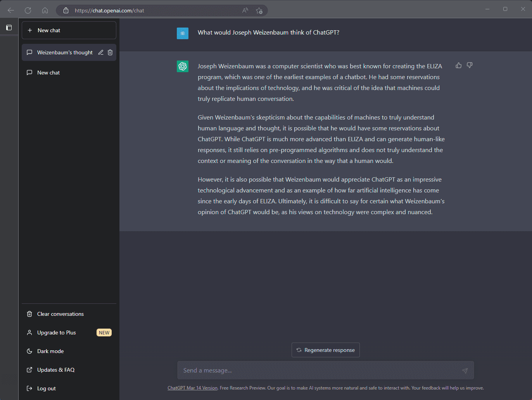Click the send message paper plane icon

click(x=465, y=371)
